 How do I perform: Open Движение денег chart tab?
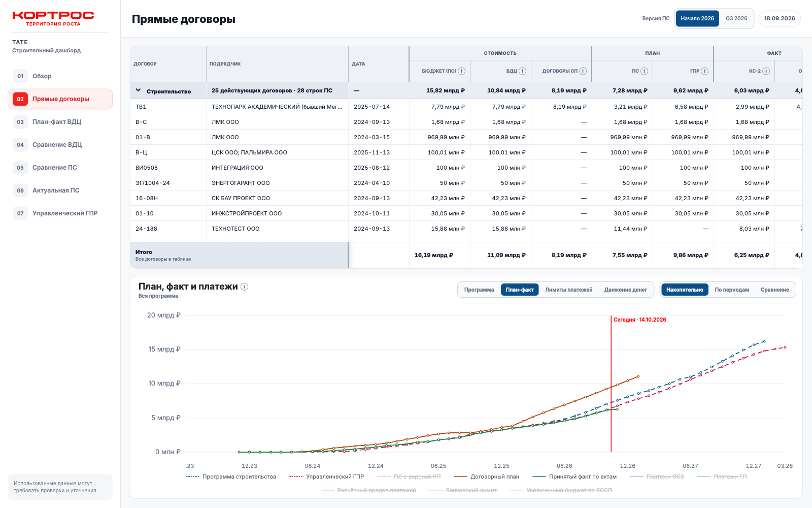coord(626,290)
